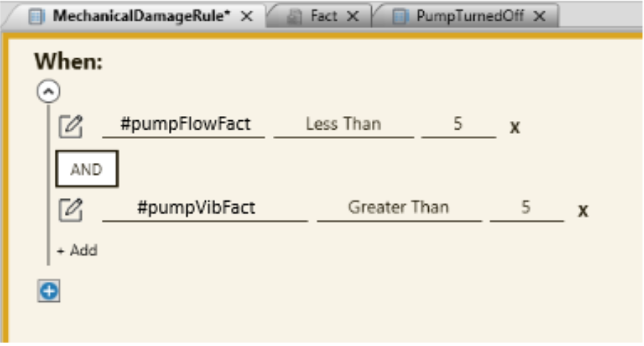Screen dimensions: 644x346
Task: Edit the #pumpFlowFact condition row
Action: click(x=71, y=126)
